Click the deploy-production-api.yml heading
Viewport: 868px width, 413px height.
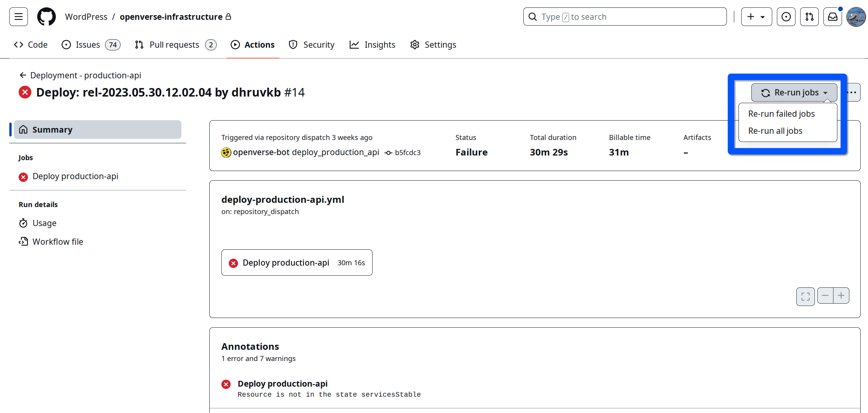(283, 199)
